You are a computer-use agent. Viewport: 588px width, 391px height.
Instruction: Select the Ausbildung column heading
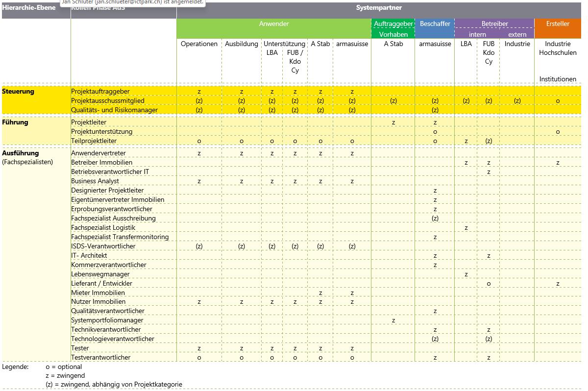point(242,44)
